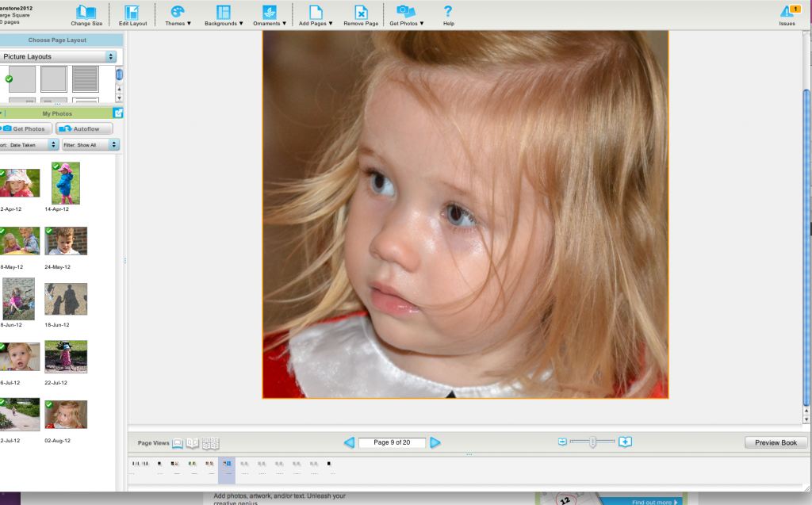Click the 18-Jun-12 date label
The height and width of the screenshot is (505, 812).
pos(57,325)
